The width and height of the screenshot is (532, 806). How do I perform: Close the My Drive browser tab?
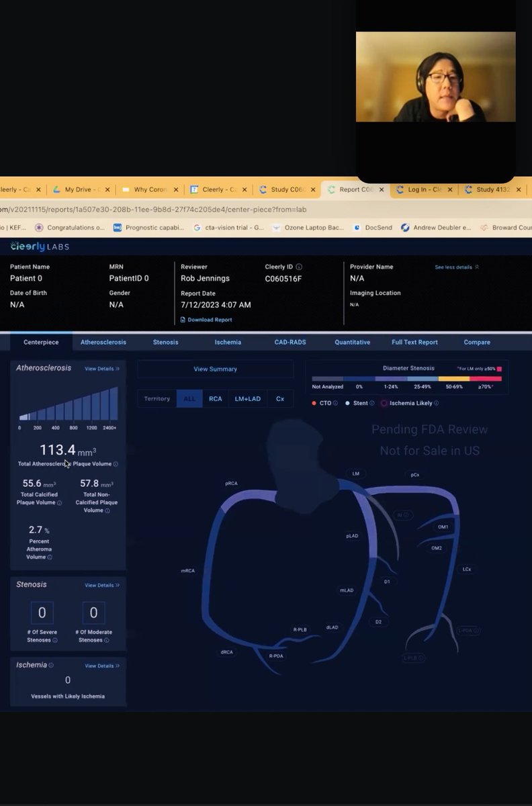[107, 190]
